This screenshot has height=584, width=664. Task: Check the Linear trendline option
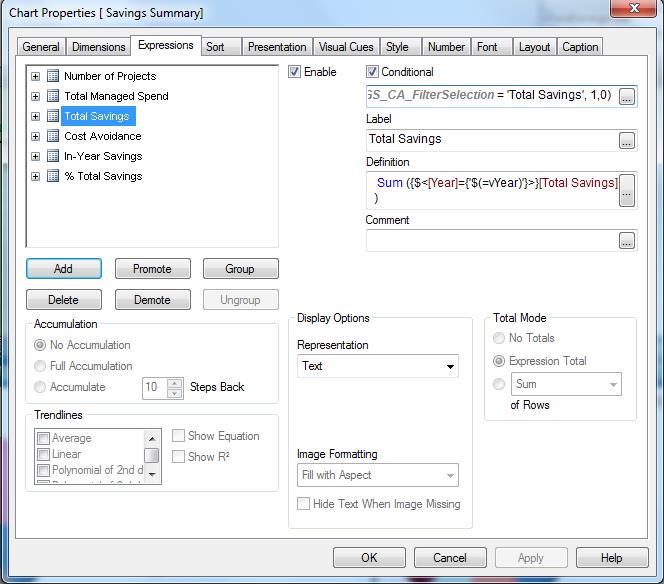coord(43,454)
